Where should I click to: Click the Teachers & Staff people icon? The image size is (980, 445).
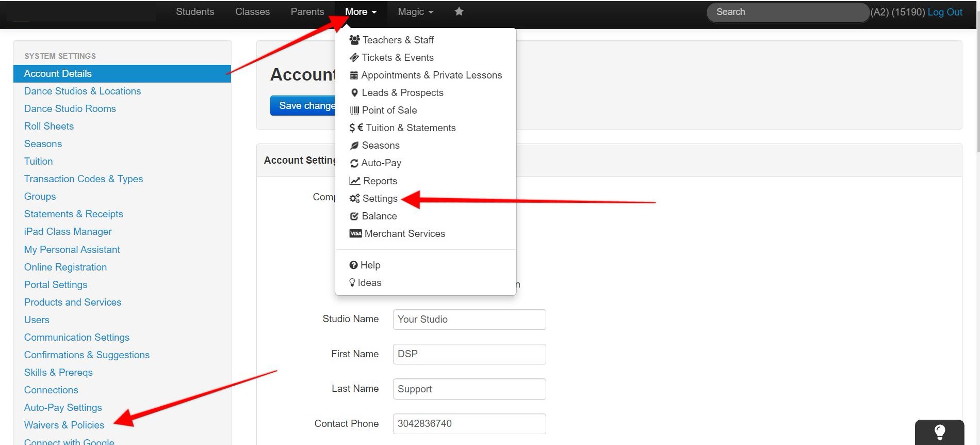tap(354, 40)
